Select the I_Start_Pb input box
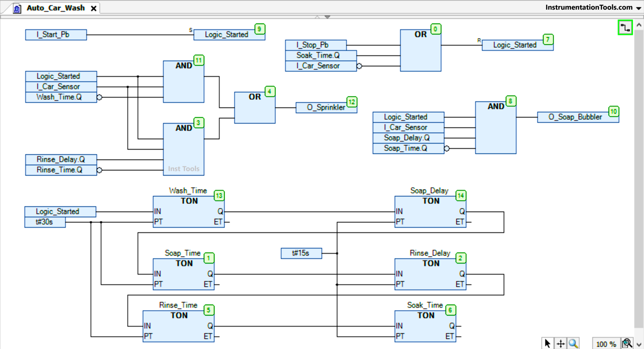Screen dimensions: 644x349 [56, 35]
